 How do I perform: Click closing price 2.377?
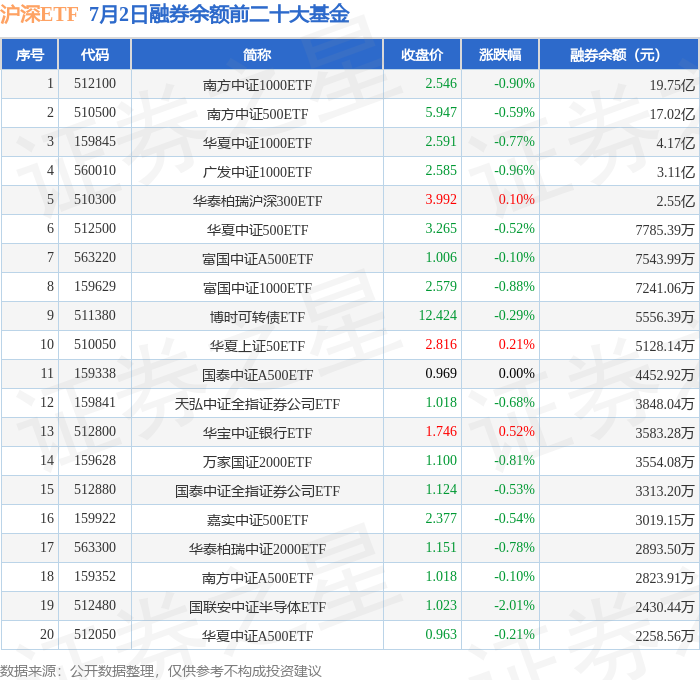coord(441,519)
